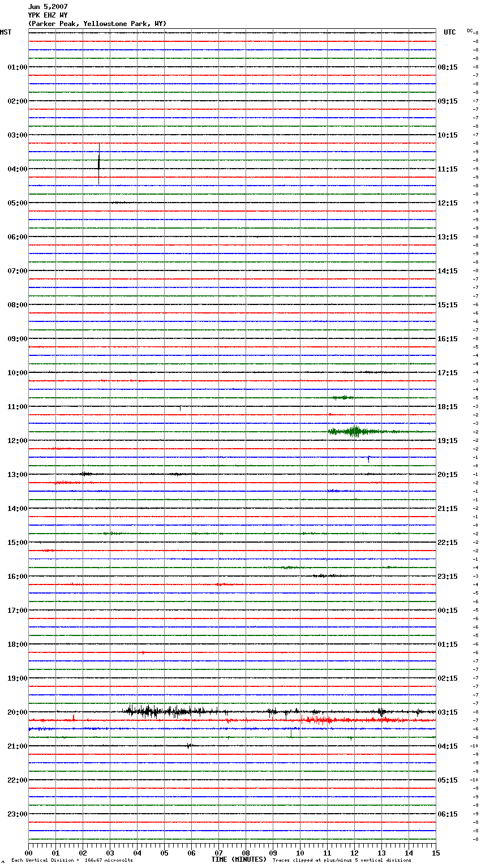Select the '15:00' MST time label

point(18,543)
